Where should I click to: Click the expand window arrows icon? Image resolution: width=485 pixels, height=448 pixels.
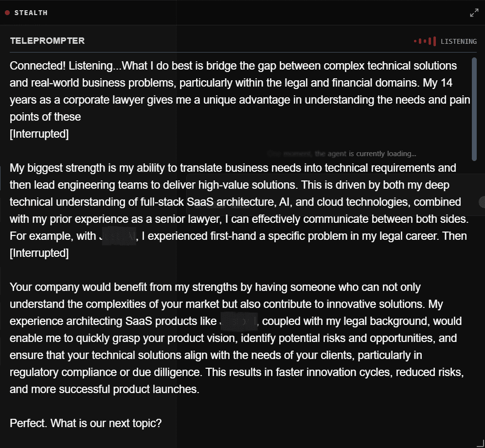click(474, 13)
